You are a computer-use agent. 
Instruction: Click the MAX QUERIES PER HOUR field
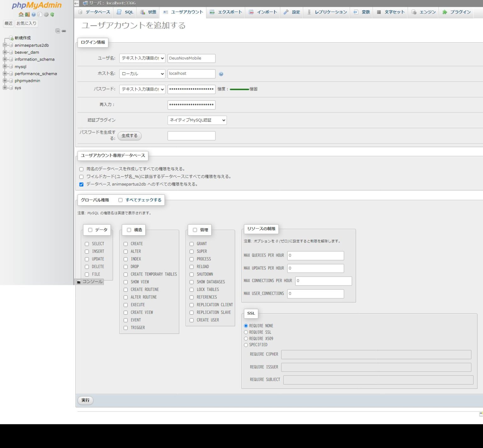315,256
